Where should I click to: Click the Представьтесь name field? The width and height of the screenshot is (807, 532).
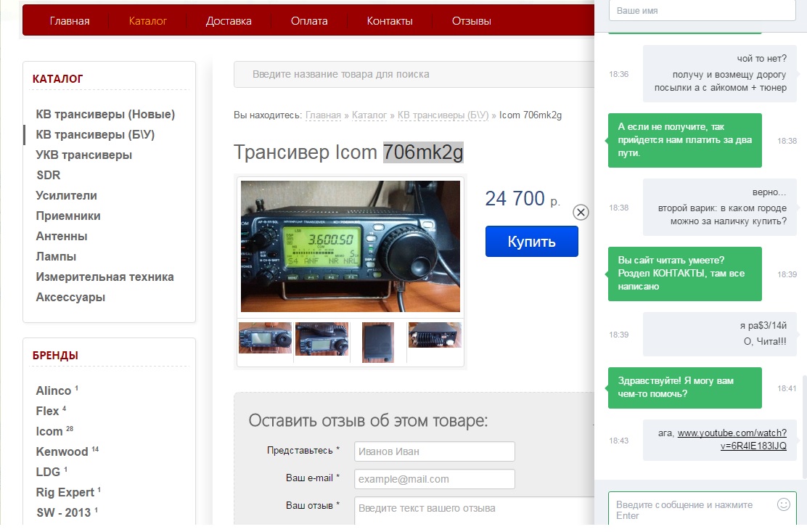[x=435, y=451]
